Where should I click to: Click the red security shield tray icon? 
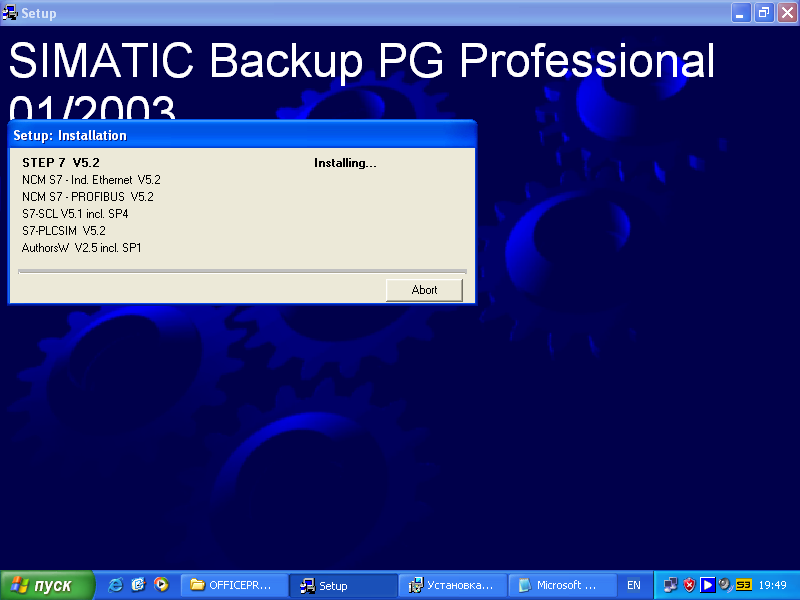[x=689, y=585]
